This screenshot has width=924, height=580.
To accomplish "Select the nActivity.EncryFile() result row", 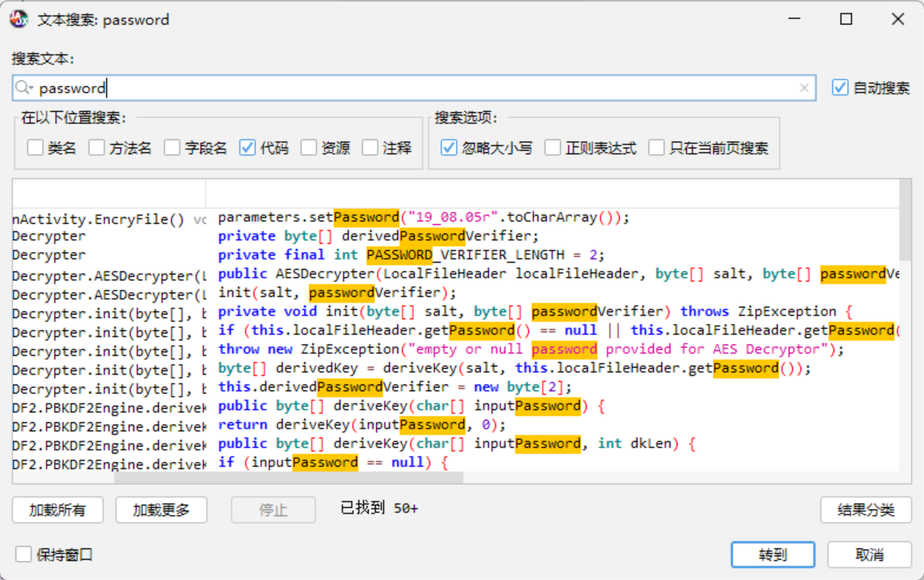I will pos(456,218).
